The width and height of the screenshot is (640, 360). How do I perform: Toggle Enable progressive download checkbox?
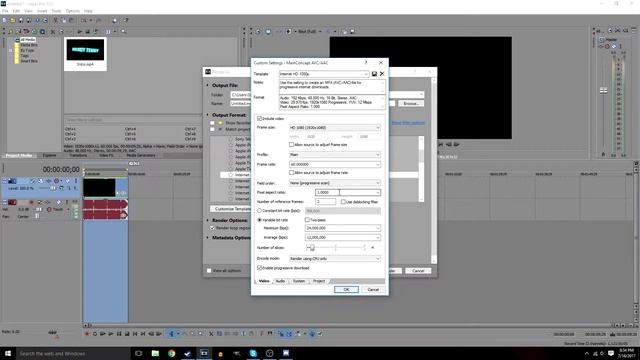(259, 268)
